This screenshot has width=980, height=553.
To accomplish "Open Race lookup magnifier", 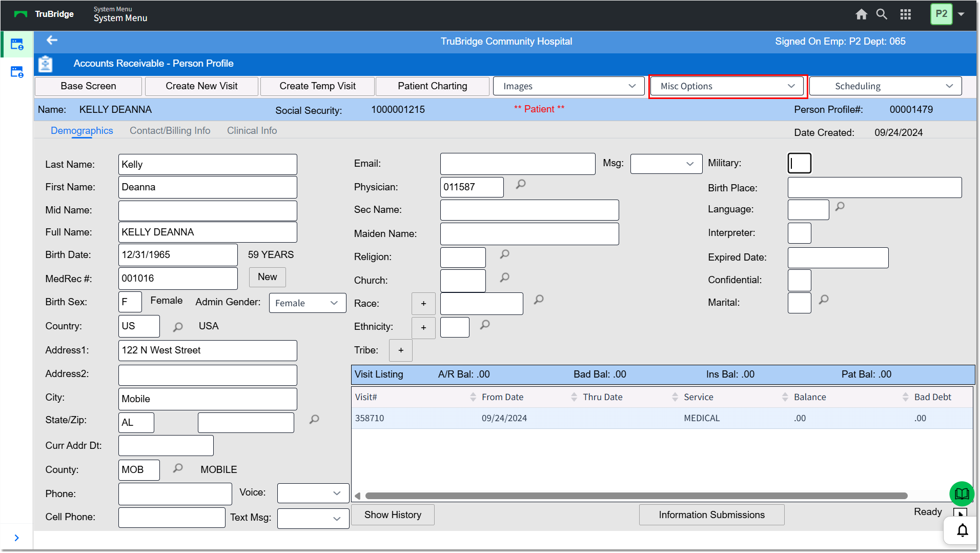I will pos(539,299).
